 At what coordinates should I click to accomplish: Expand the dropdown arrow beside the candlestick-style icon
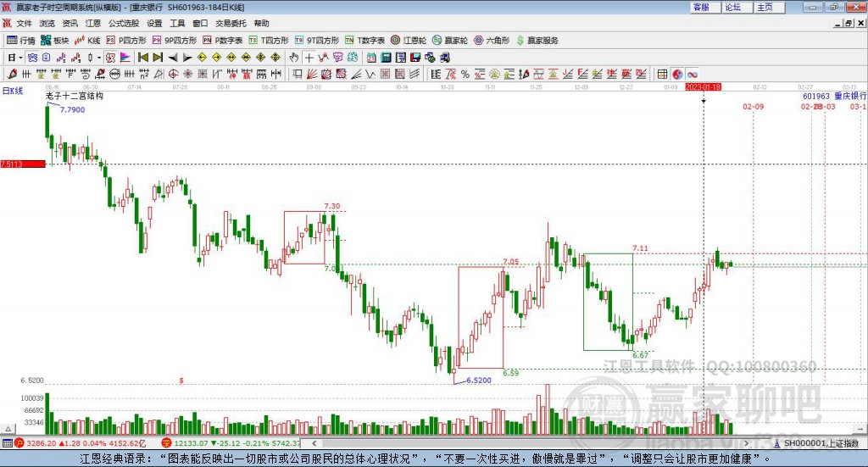(98, 58)
